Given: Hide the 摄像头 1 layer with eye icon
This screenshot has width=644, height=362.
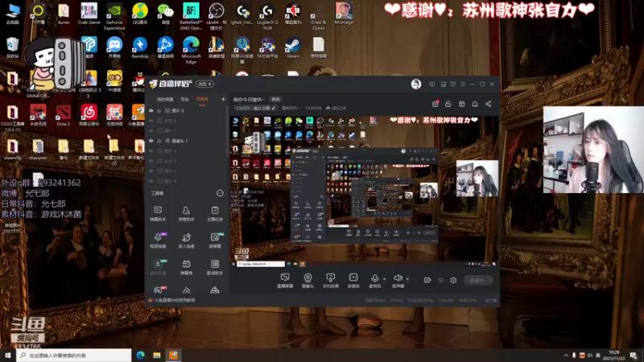Looking at the screenshot, I should (x=151, y=141).
